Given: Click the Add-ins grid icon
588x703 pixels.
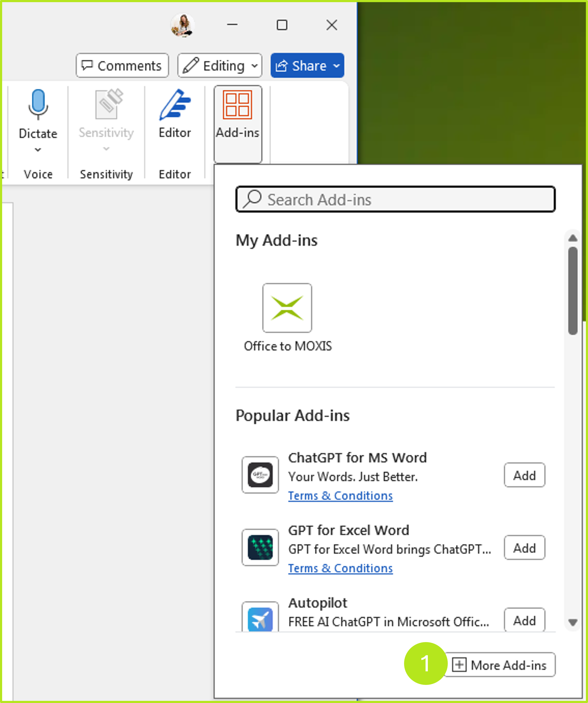Looking at the screenshot, I should coord(237,104).
